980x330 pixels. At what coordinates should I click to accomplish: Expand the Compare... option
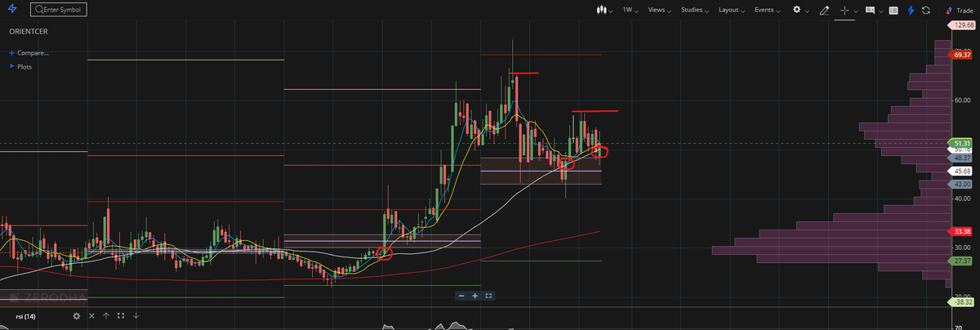coord(29,53)
